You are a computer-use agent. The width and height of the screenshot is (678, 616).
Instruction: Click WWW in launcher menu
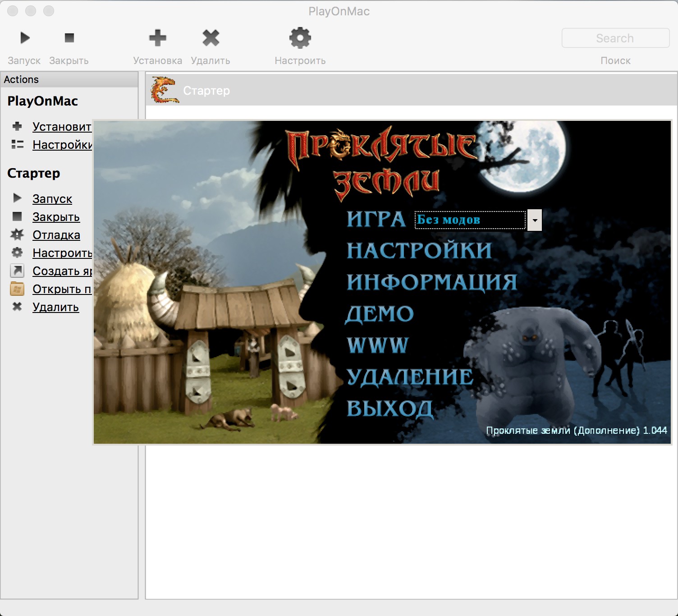[378, 345]
